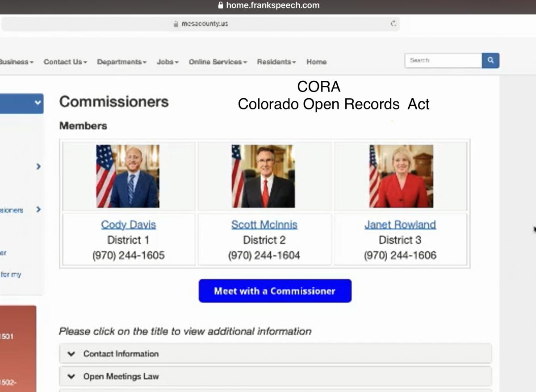The width and height of the screenshot is (536, 392).
Task: Open Janet Rowland profile link
Action: click(x=400, y=225)
